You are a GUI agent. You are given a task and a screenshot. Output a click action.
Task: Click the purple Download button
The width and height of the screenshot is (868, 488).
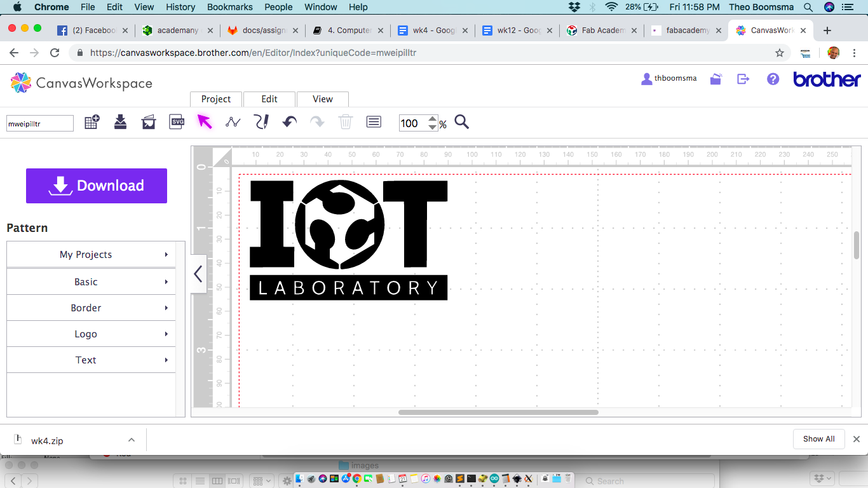click(x=97, y=186)
